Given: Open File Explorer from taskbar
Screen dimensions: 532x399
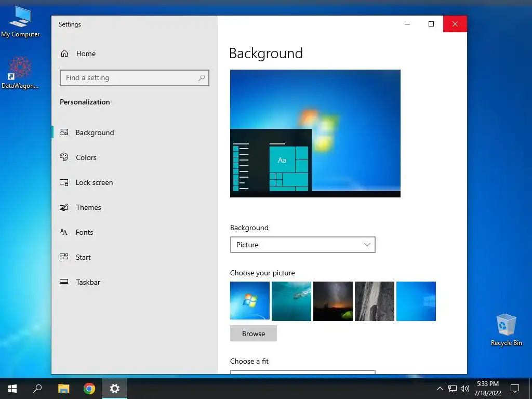Looking at the screenshot, I should tap(63, 389).
